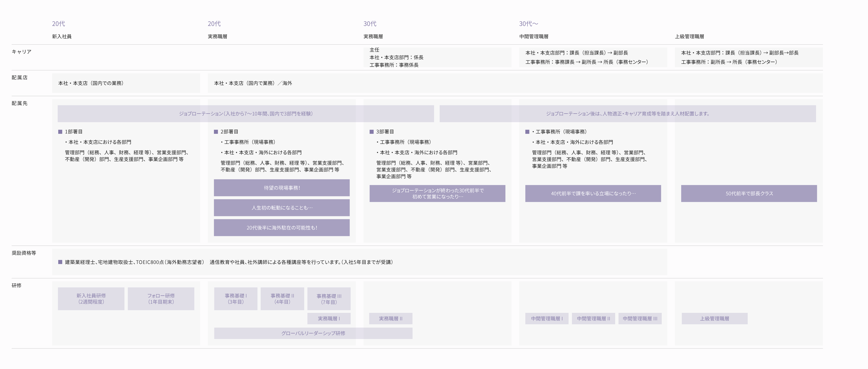This screenshot has height=369, width=868.
Task: Click the 人生初の転勤になることも banner
Action: coord(282,208)
